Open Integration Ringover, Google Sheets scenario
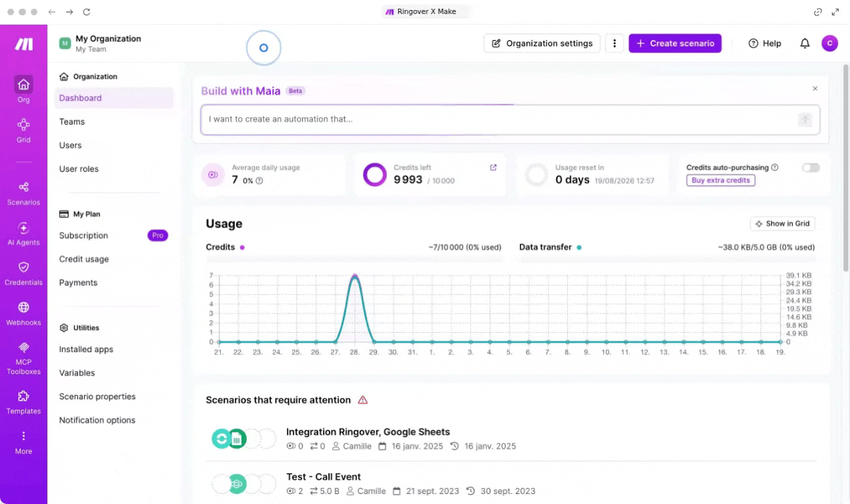The height and width of the screenshot is (504, 850). click(x=368, y=432)
